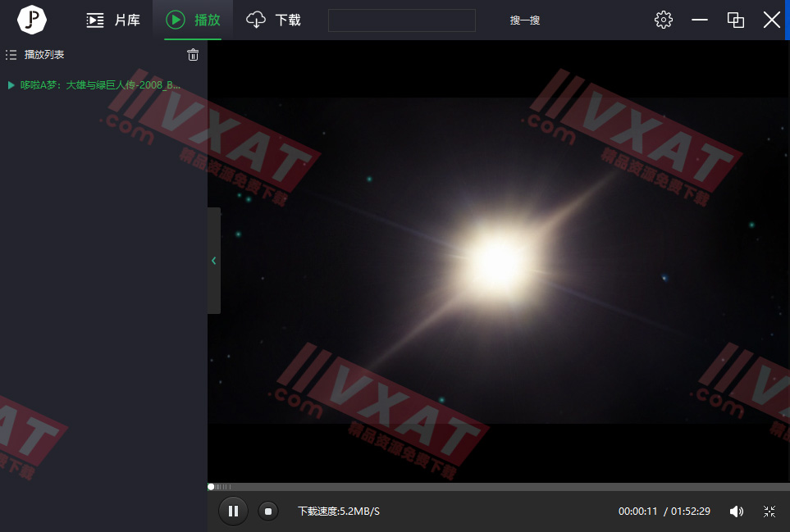Viewport: 790px width, 532px height.
Task: Click the 播放列表 list icon
Action: point(11,54)
